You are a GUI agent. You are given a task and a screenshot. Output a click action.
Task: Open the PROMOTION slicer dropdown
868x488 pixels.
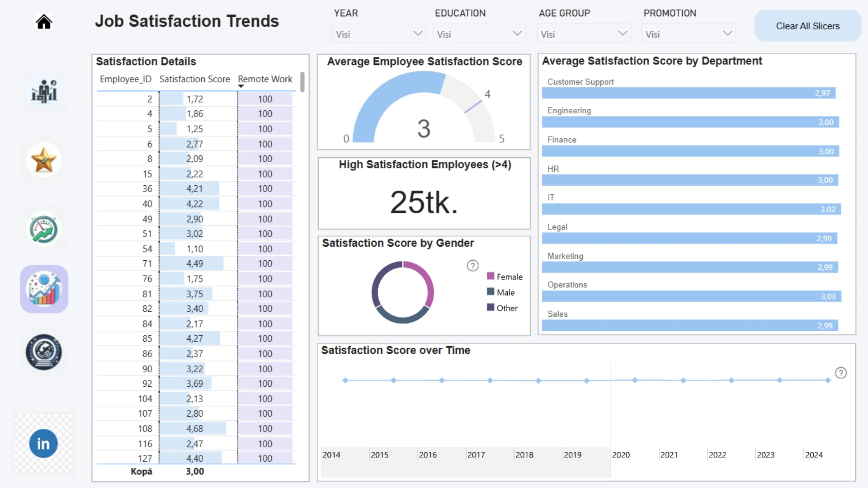tap(689, 34)
